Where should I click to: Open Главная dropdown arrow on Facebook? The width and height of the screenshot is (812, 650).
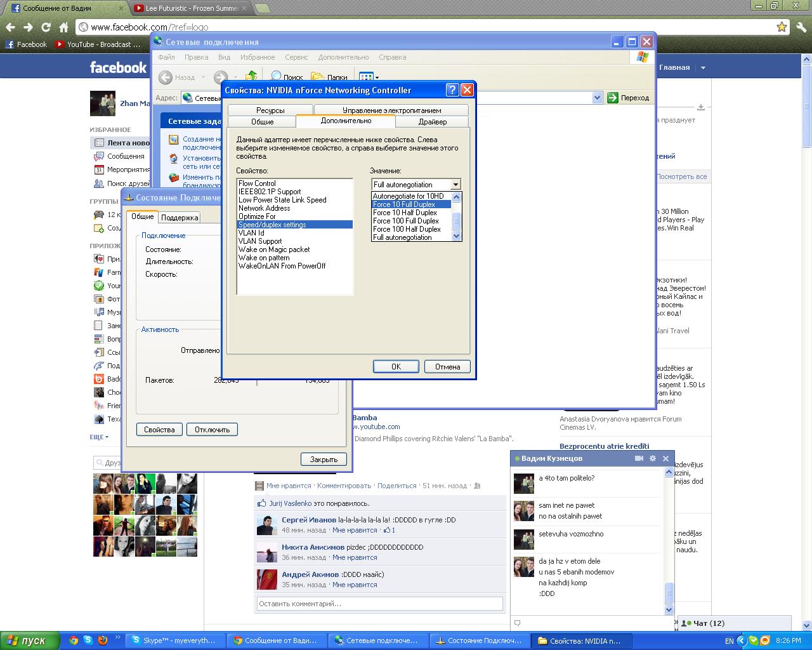[702, 67]
